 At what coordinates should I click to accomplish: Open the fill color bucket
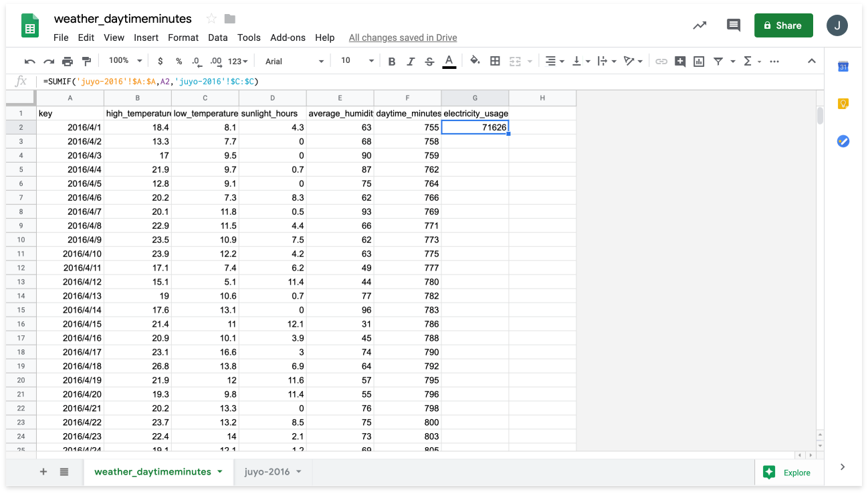click(475, 61)
